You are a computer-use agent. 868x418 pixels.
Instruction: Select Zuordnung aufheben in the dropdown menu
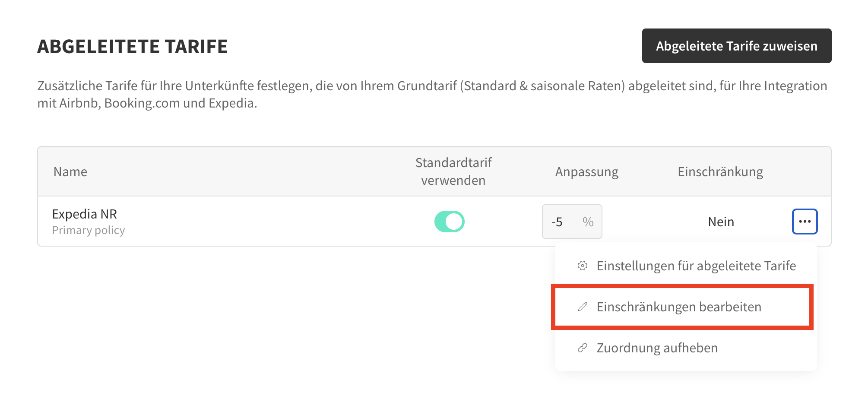tap(686, 348)
